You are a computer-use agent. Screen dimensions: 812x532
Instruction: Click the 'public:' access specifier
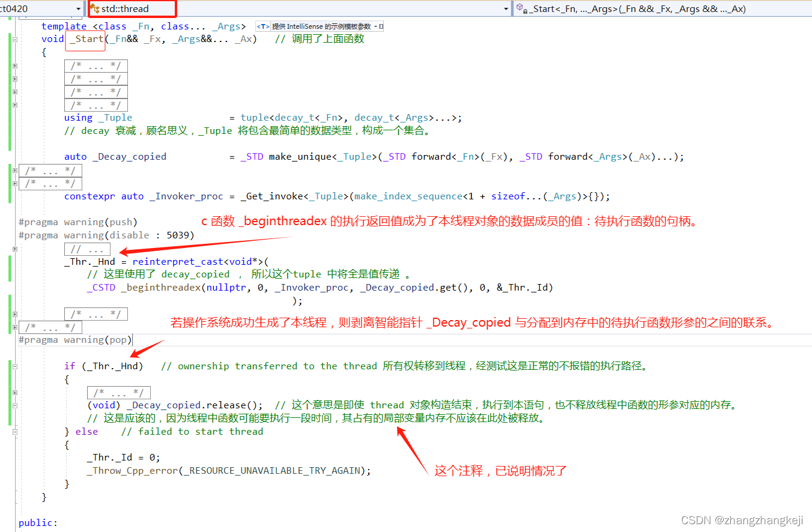(38, 523)
